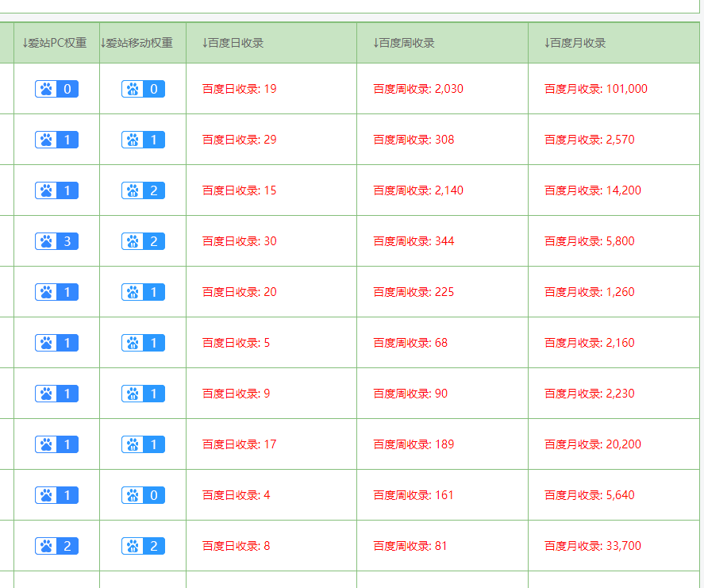Click PC weight badge in row with 百度日收录: 9

(56, 394)
